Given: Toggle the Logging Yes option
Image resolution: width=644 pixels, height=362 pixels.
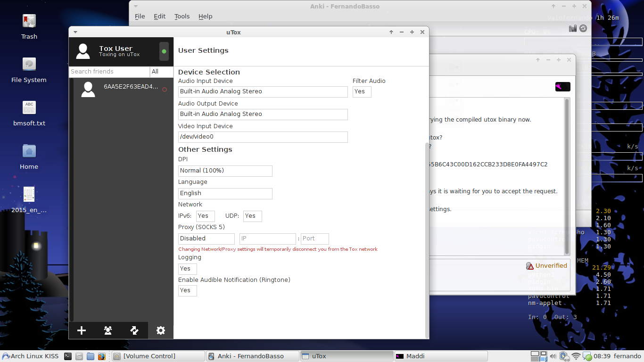Looking at the screenshot, I should pos(188,269).
